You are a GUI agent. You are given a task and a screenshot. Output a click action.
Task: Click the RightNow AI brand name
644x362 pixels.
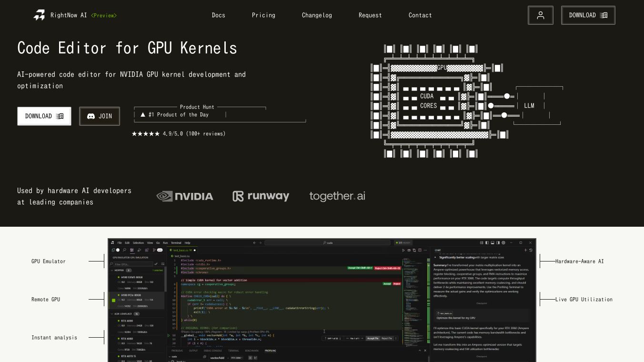coord(69,15)
